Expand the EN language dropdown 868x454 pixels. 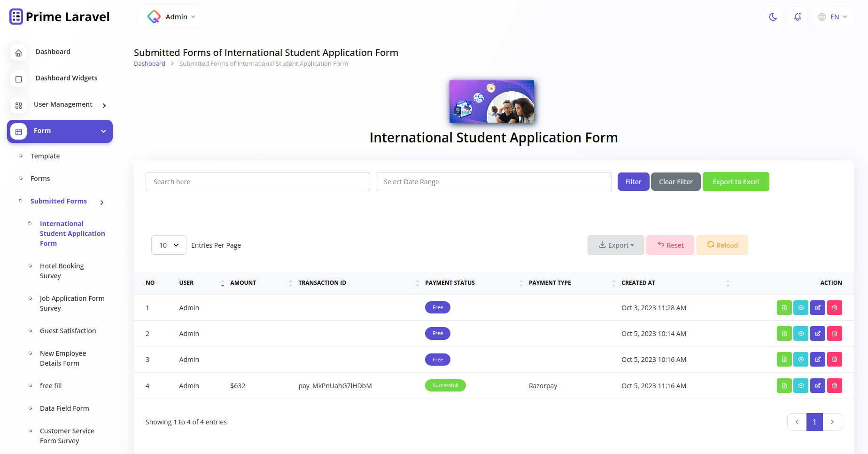(x=833, y=16)
